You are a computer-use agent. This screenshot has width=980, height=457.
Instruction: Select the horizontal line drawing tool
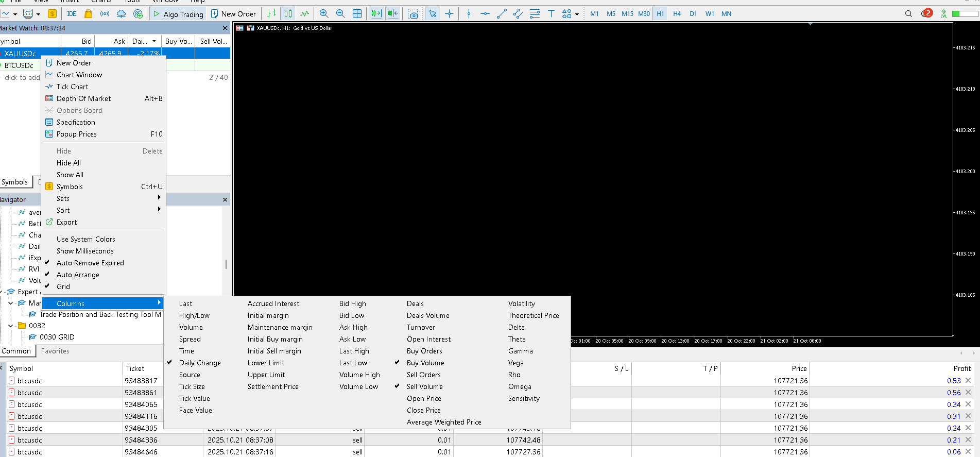coord(485,14)
